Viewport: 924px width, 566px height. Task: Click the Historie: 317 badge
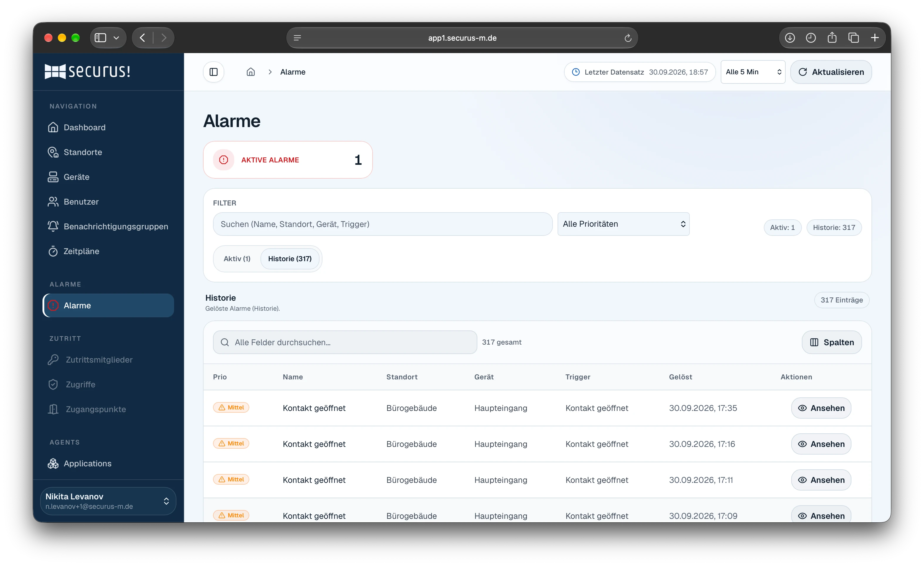click(x=834, y=228)
